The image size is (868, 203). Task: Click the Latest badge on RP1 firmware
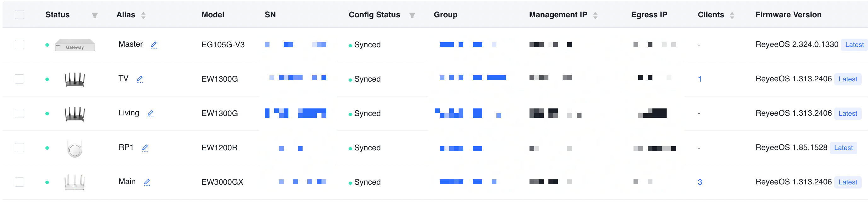tap(843, 148)
